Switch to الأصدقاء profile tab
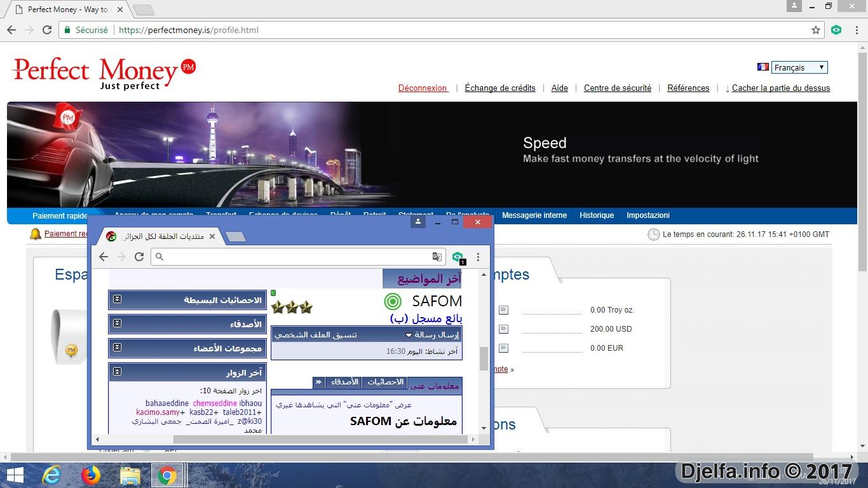This screenshot has width=868, height=488. click(x=344, y=382)
